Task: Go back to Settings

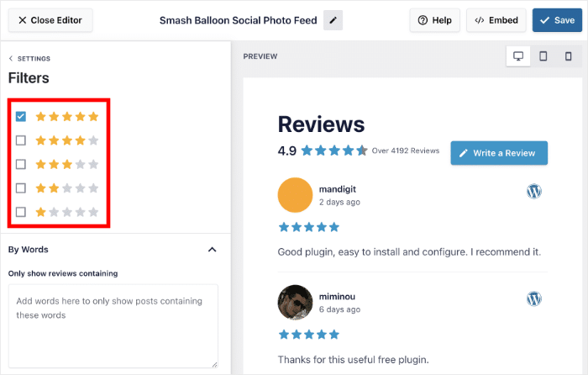Action: (29, 59)
